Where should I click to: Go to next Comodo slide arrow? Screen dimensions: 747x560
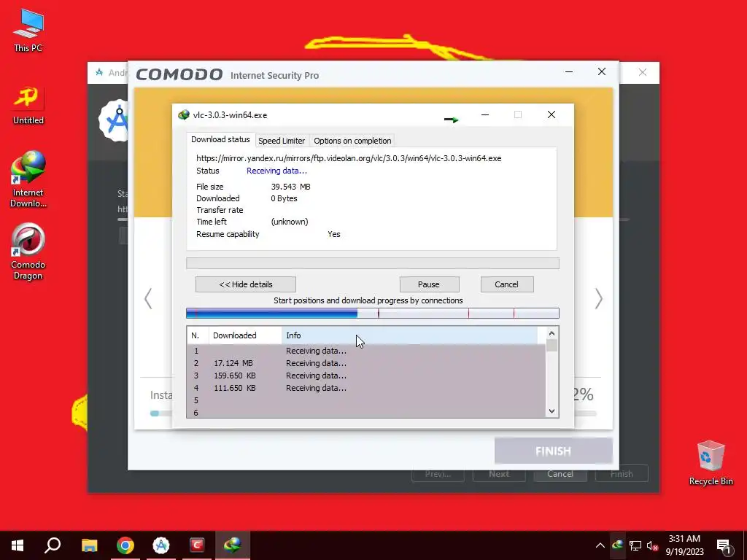click(598, 299)
